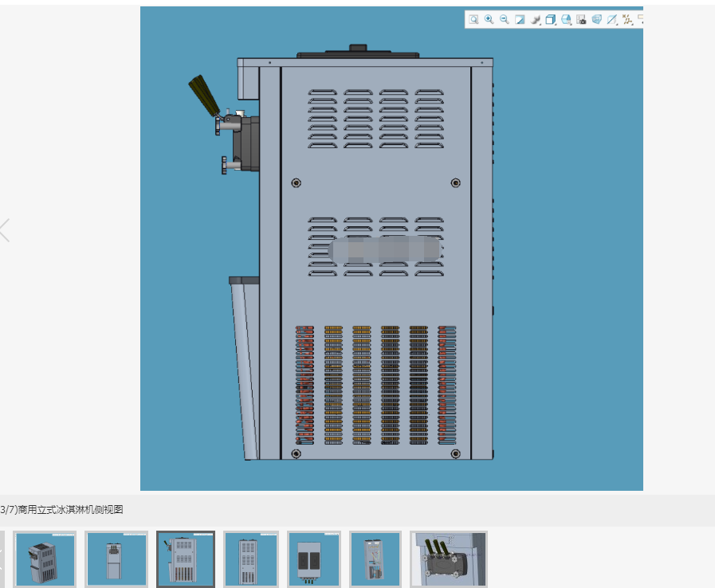
Task: Open the datum point display filters icon
Action: pos(627,20)
